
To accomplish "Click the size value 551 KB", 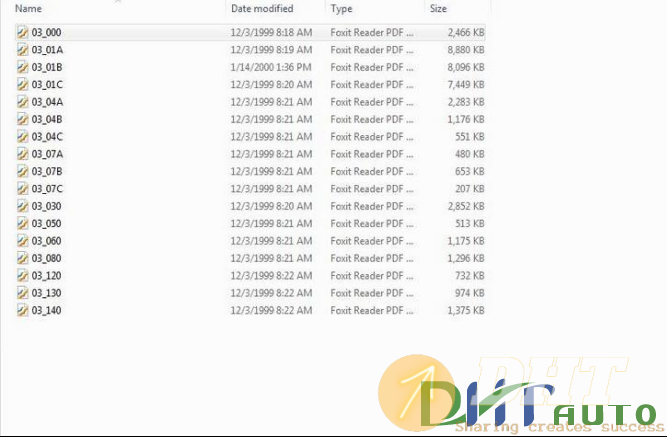I will point(470,137).
